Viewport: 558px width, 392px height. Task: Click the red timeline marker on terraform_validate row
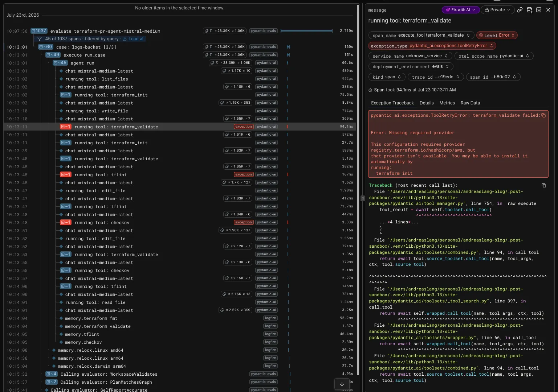click(287, 127)
